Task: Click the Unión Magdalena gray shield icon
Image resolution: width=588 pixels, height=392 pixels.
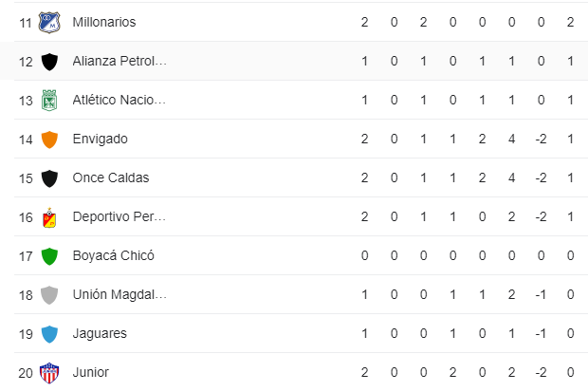Action: pyautogui.click(x=49, y=295)
